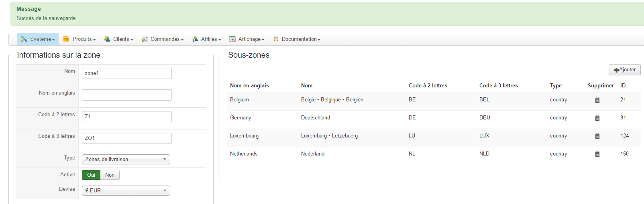Click the Commandes notepad icon
Viewport: 644px width, 204px height.
[145, 39]
